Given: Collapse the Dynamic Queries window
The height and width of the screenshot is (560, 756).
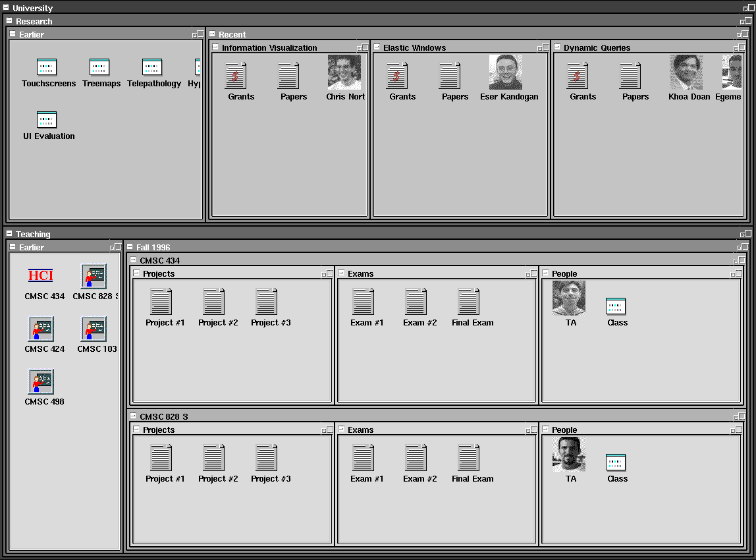Looking at the screenshot, I should (557, 47).
